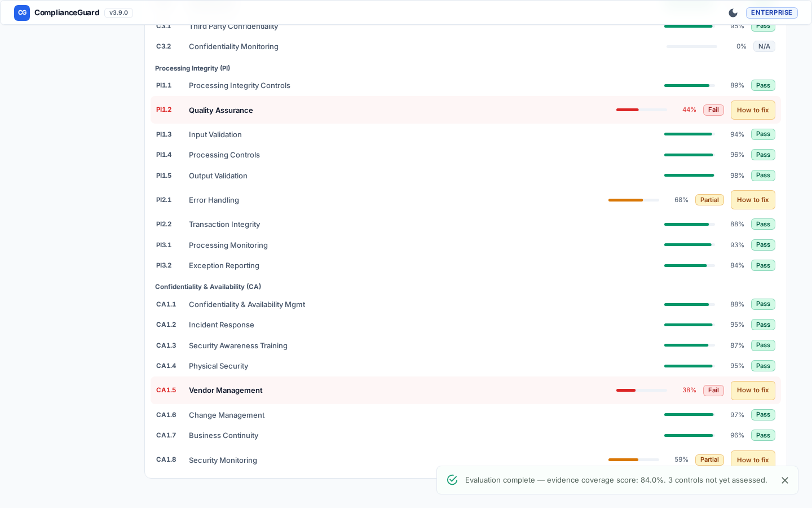The image size is (812, 508).
Task: Click the ENTERPRISE plan badge
Action: point(771,12)
